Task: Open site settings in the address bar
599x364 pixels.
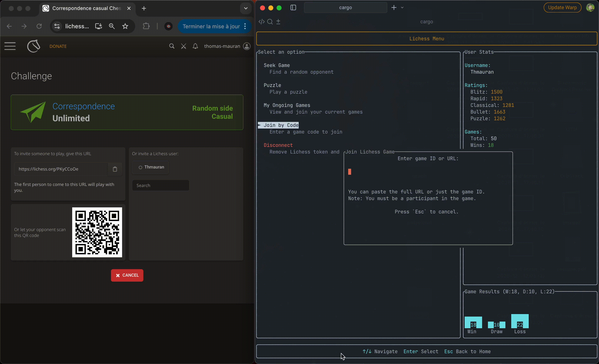Action: 57,26
